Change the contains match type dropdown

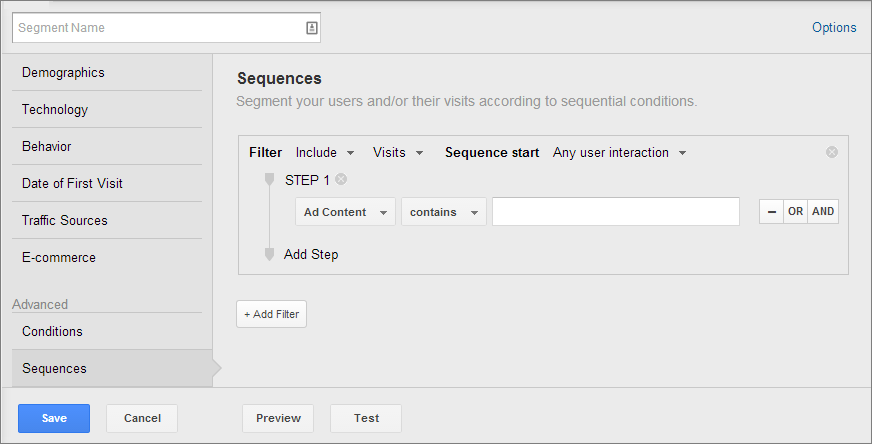coord(443,212)
